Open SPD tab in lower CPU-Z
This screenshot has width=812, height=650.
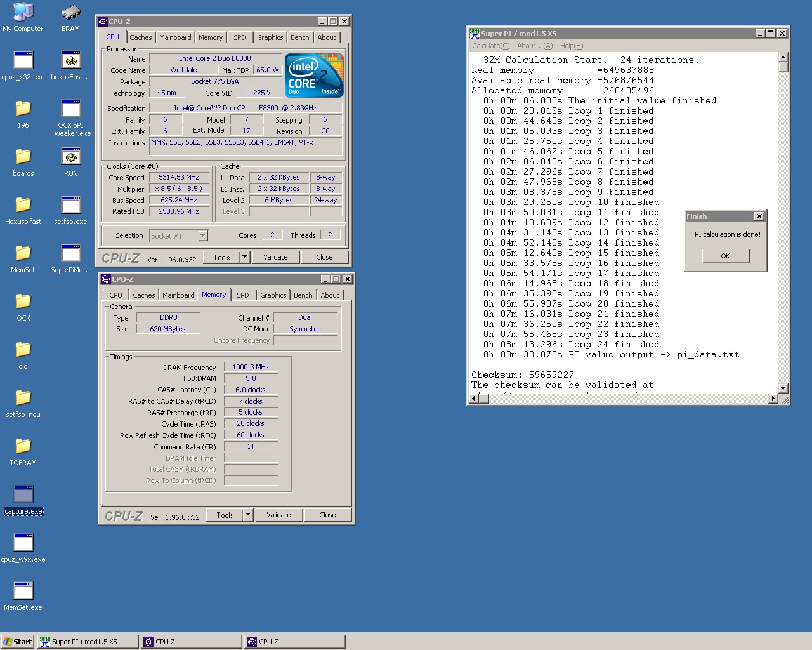coord(243,295)
